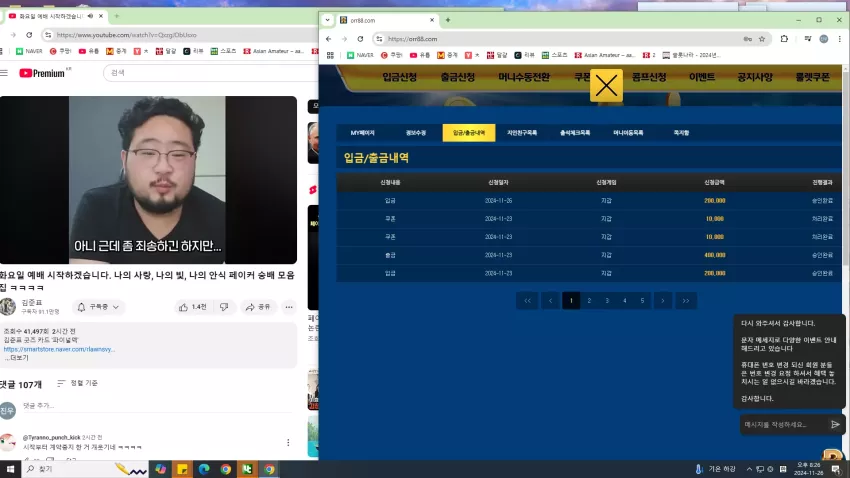Open the Chrome three-dot menu in the orr88 window

point(840,39)
